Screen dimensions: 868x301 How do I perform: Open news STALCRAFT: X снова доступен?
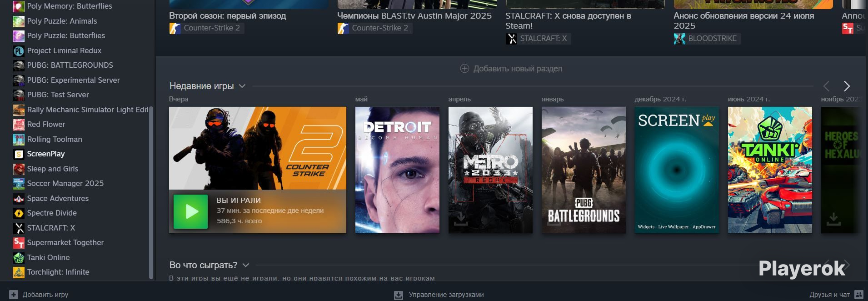(568, 21)
